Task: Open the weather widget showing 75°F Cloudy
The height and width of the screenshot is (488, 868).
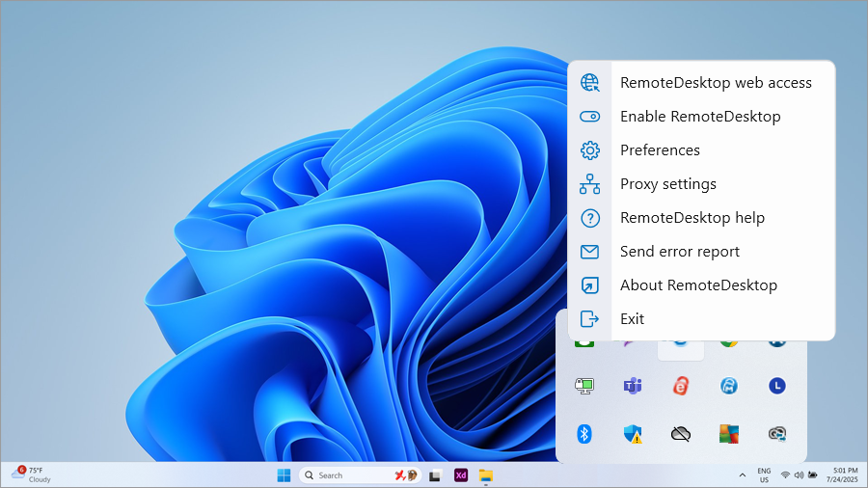Action: [32, 474]
